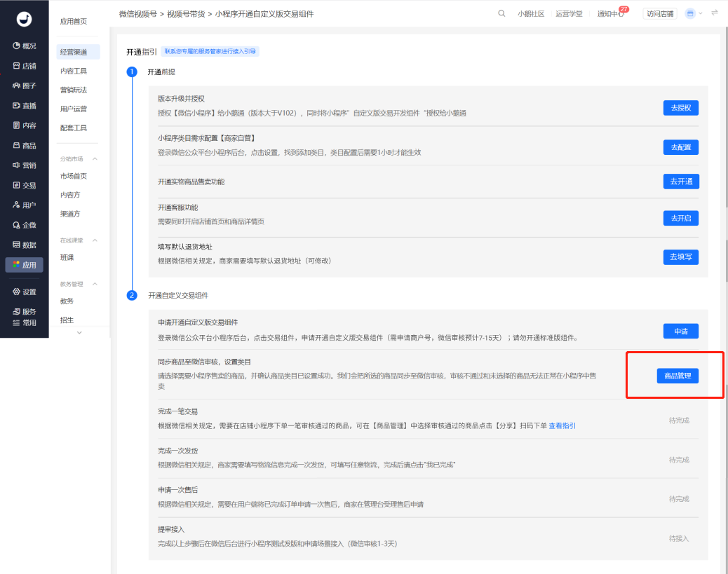728x574 pixels.
Task: Click the switch arrows icon at top right
Action: [x=715, y=13]
